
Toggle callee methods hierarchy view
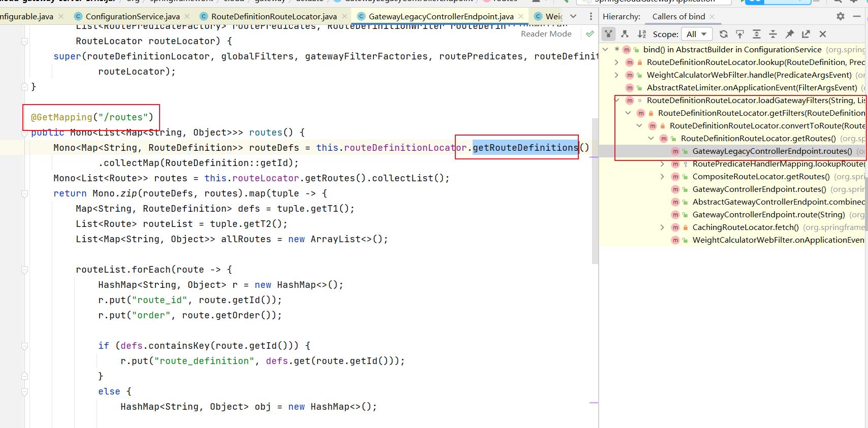click(x=625, y=34)
